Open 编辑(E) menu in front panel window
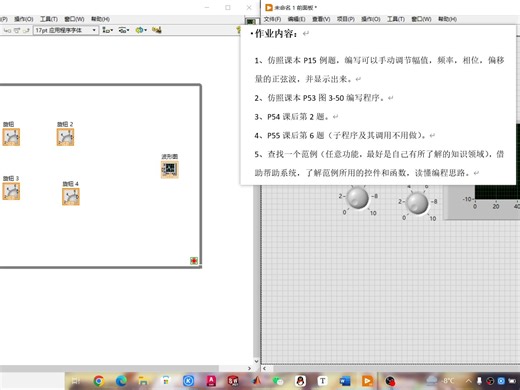Screen dimensions: 520x390 click(296, 19)
